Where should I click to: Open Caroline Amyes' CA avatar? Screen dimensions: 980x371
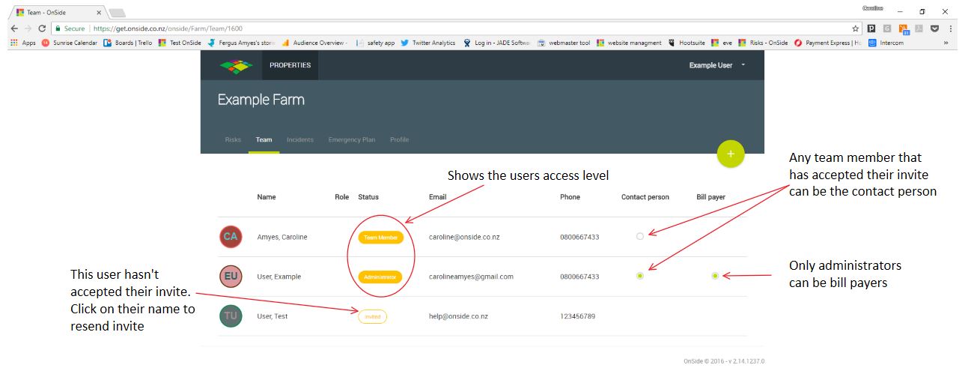tap(231, 237)
